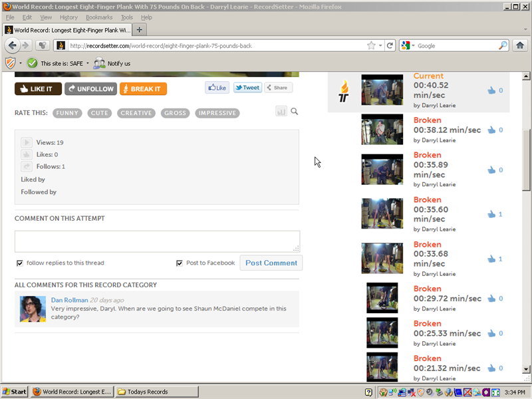
Task: Click the Windows Start button
Action: click(x=15, y=392)
